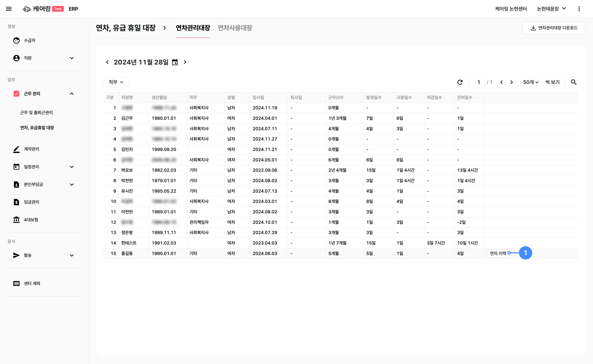This screenshot has height=364, width=593.
Task: Open the 50개 page size dropdown
Action: click(x=531, y=82)
